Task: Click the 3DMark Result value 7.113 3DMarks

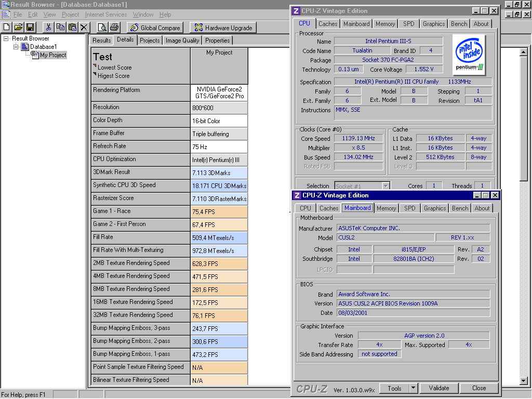Action: [219, 173]
